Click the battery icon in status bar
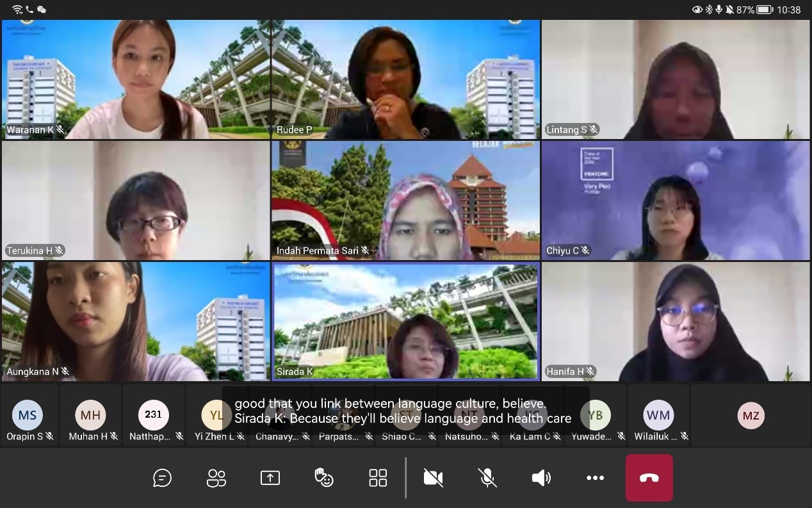 [x=765, y=10]
